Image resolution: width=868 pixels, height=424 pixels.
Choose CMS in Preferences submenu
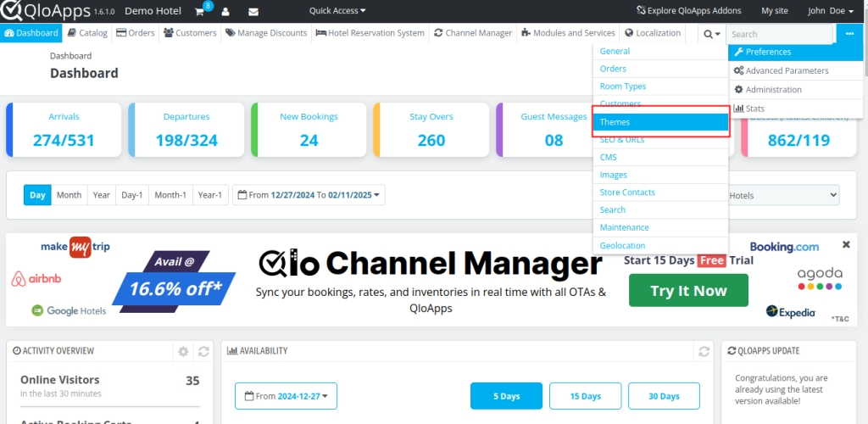660,157
